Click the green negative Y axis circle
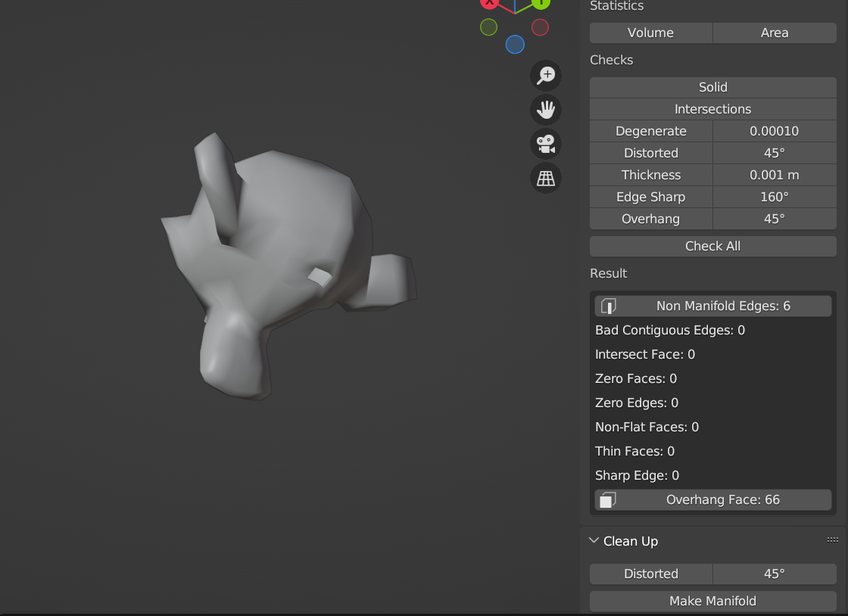 tap(488, 27)
